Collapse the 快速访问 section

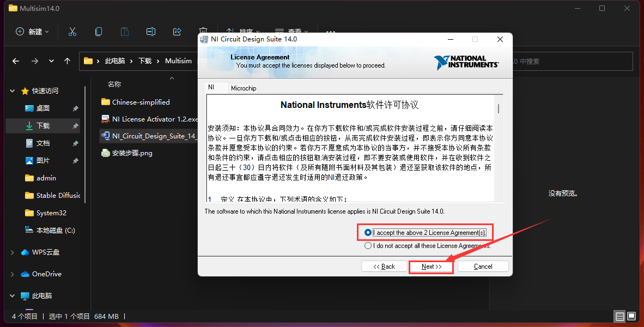[13, 91]
